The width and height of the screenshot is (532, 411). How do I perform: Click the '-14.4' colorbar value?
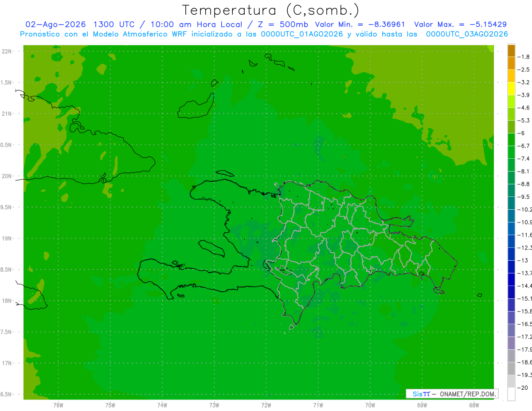tap(525, 286)
